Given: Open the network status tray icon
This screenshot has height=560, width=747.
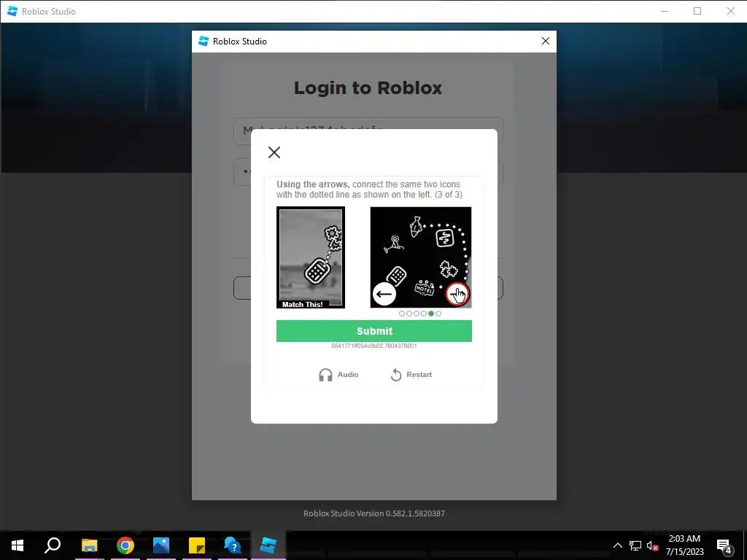Looking at the screenshot, I should (x=635, y=545).
